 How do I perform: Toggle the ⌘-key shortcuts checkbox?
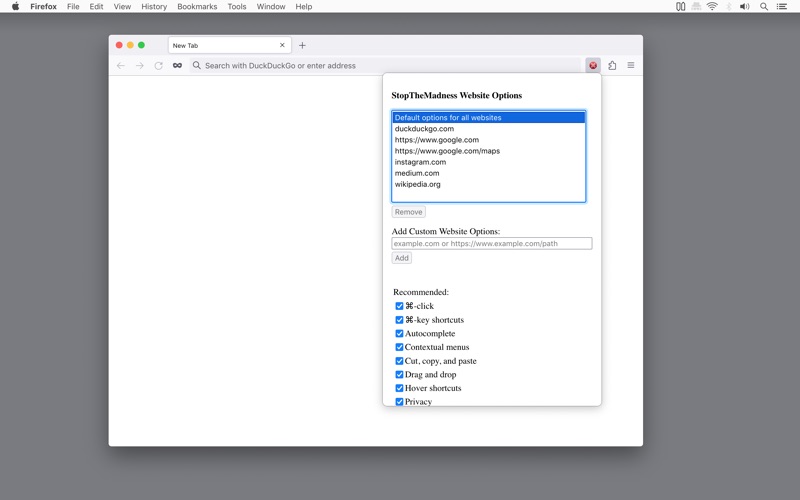point(399,320)
